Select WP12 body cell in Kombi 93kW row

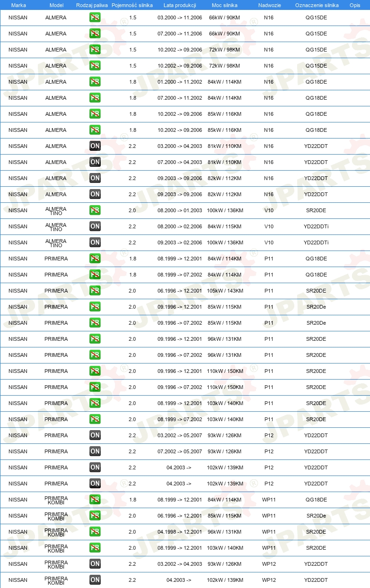(x=269, y=564)
